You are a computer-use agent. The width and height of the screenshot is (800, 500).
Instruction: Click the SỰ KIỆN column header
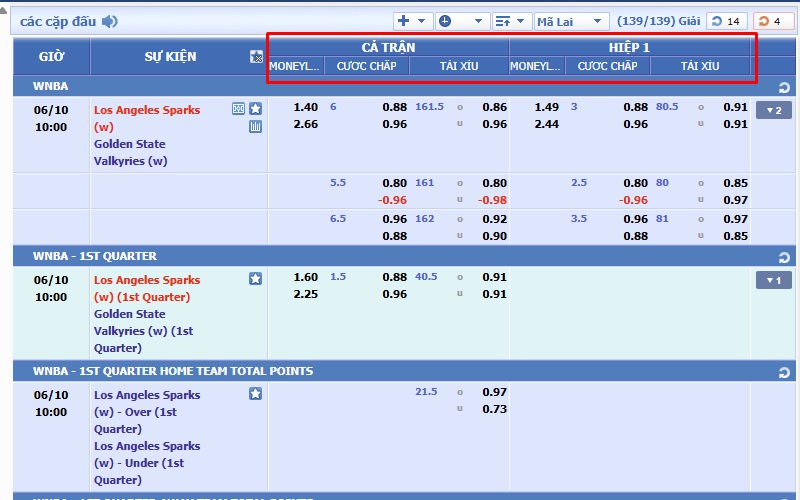[170, 56]
